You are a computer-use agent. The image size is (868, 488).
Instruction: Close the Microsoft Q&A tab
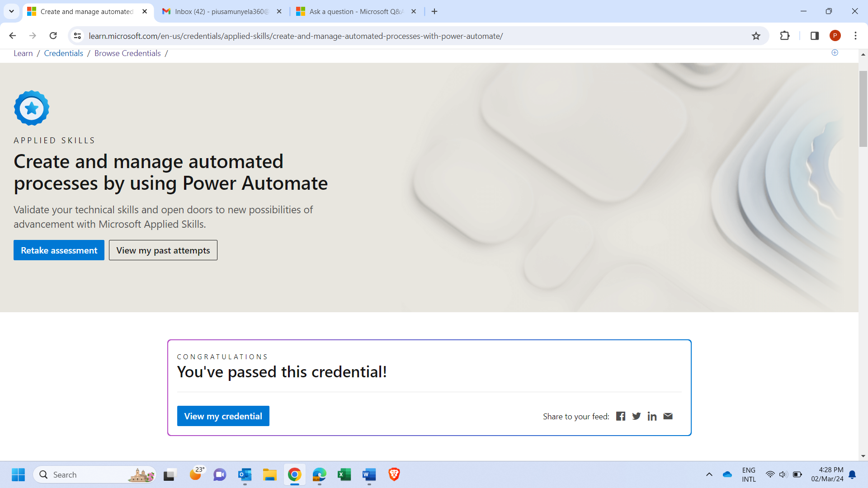coord(414,11)
